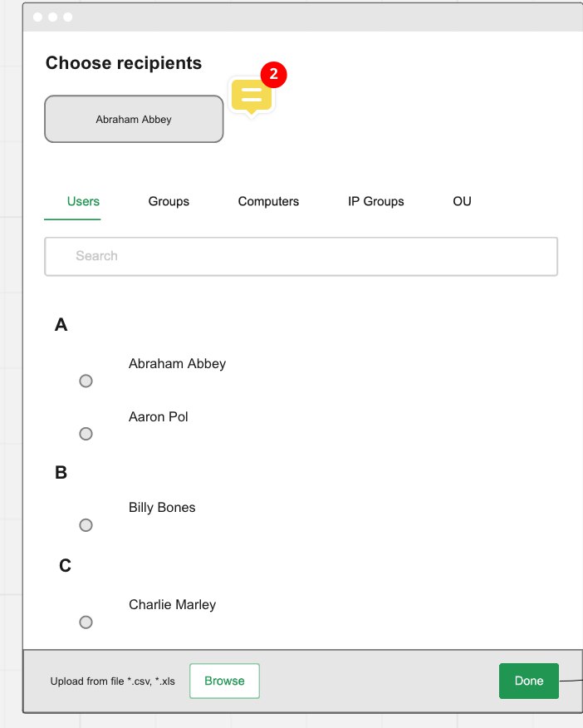Click the middle window control dot
The height and width of the screenshot is (728, 583).
[x=52, y=17]
